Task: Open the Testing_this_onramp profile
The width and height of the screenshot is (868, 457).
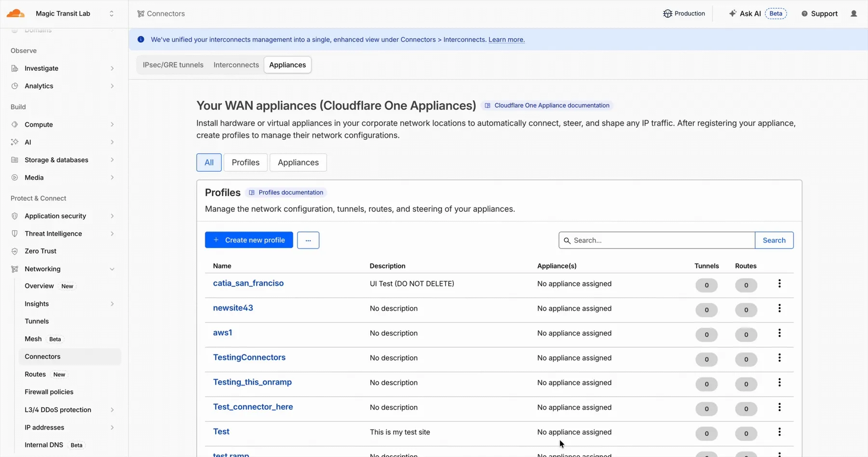Action: click(x=252, y=382)
